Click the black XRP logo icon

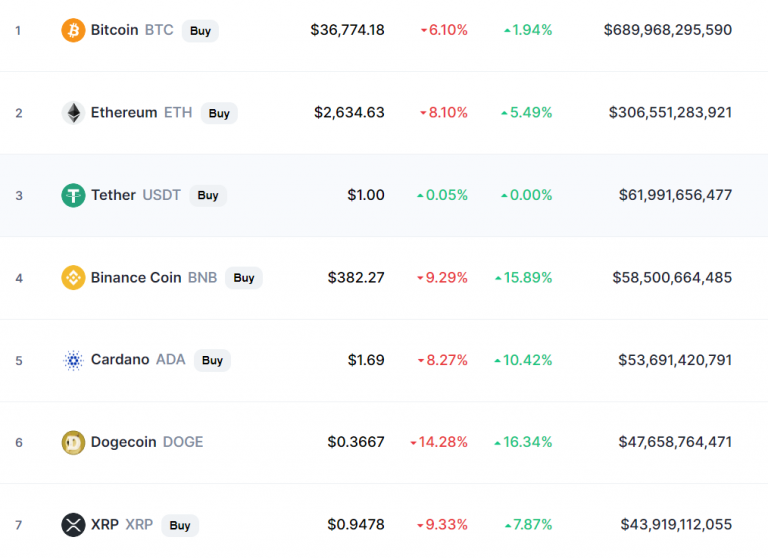[x=73, y=525]
